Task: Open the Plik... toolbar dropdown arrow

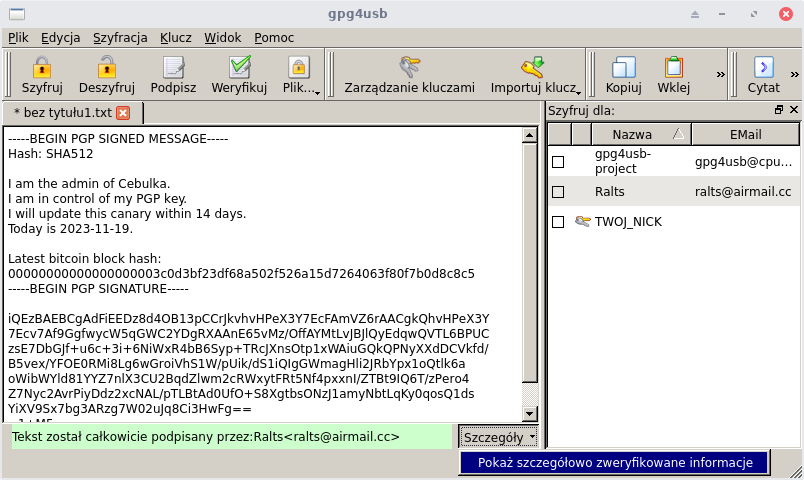Action: click(x=317, y=93)
